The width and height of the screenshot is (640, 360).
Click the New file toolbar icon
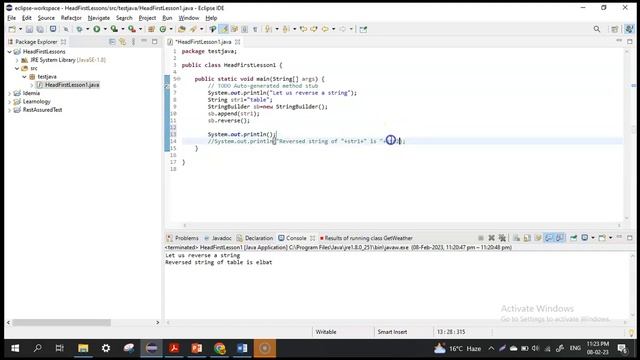click(12, 29)
